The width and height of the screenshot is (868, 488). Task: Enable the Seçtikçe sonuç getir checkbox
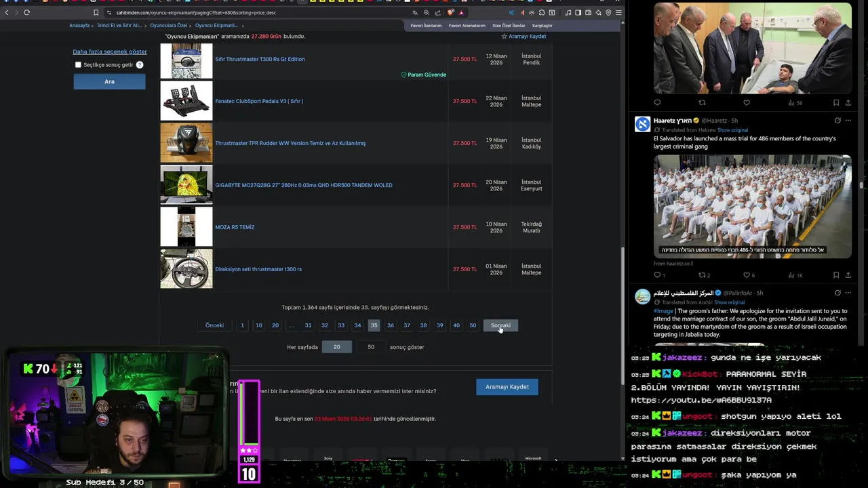[x=78, y=65]
